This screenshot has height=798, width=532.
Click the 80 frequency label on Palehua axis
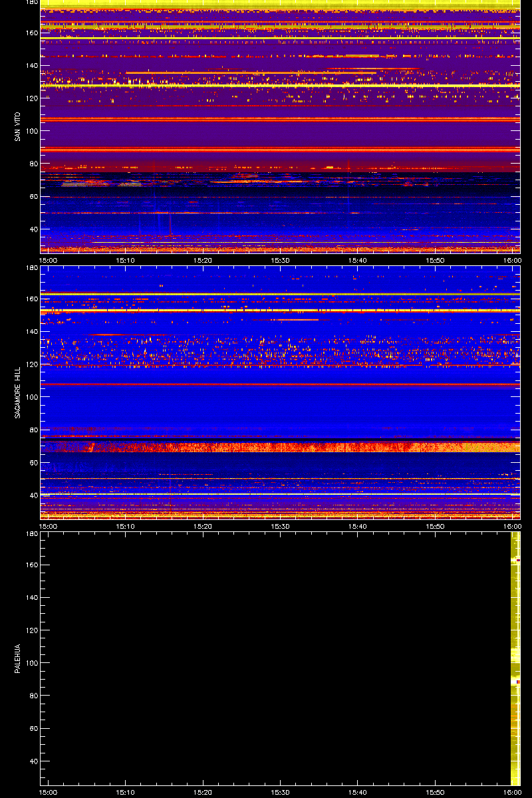33,696
